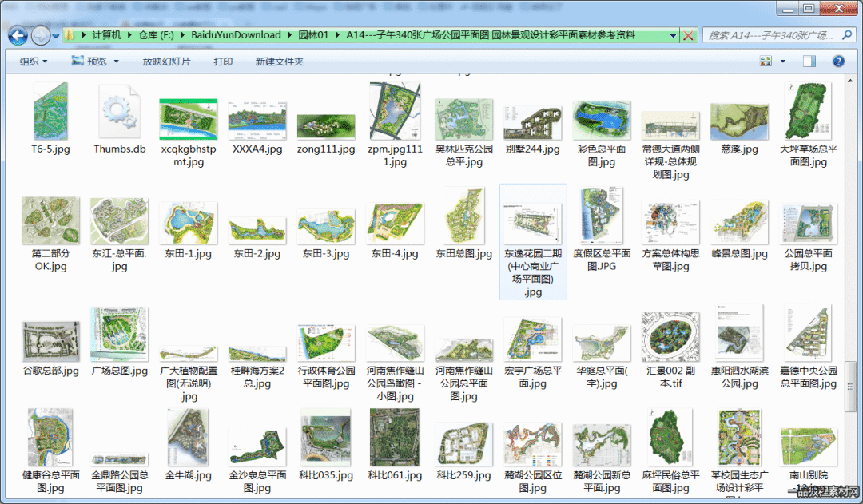Click the 园林01 breadcrumb segment
The image size is (863, 504).
pos(313,35)
